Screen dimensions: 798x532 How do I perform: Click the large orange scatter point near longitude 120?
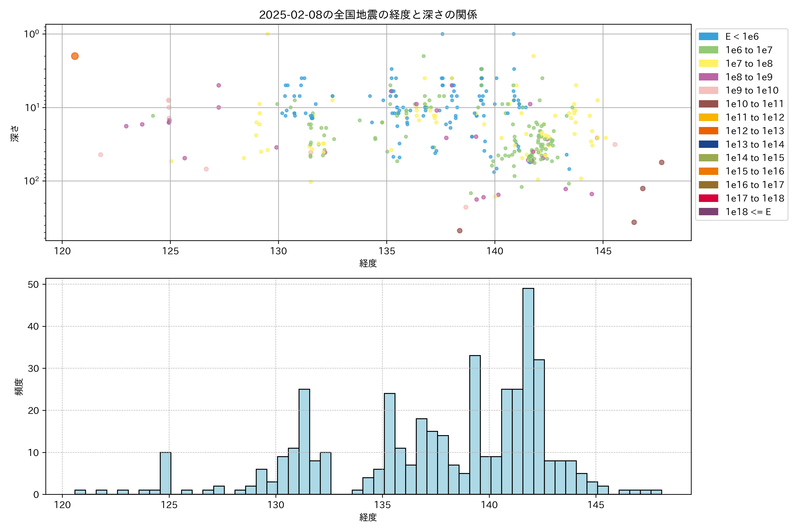point(75,56)
